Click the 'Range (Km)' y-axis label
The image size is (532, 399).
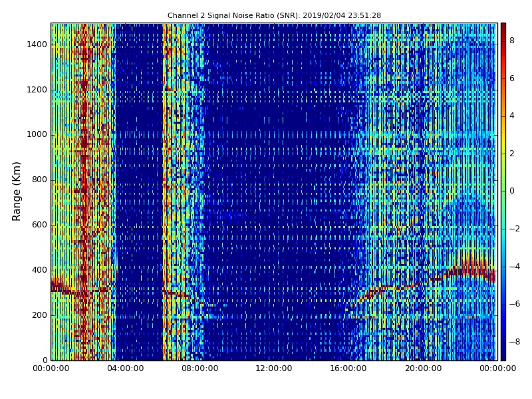coord(16,192)
